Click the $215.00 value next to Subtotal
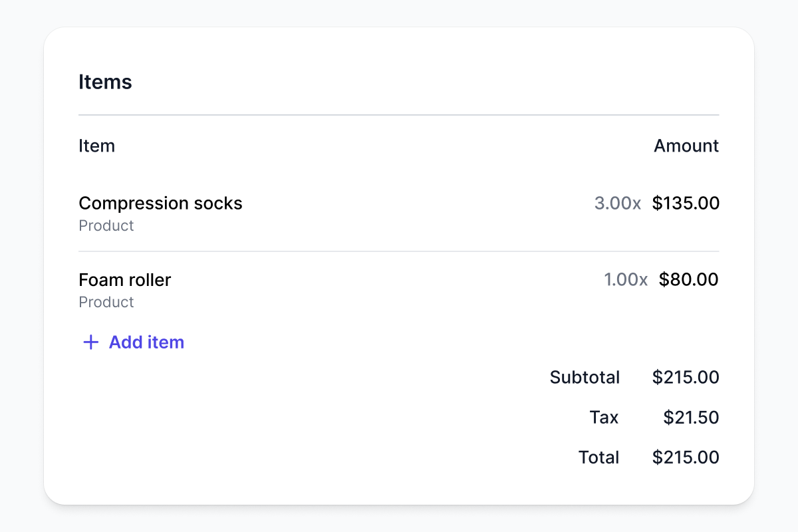 pos(686,378)
